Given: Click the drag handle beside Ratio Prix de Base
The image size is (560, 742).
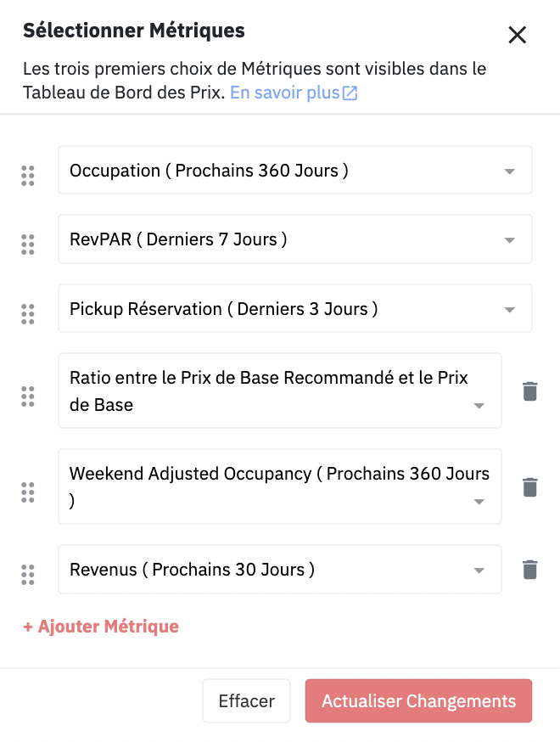Looking at the screenshot, I should [x=28, y=396].
